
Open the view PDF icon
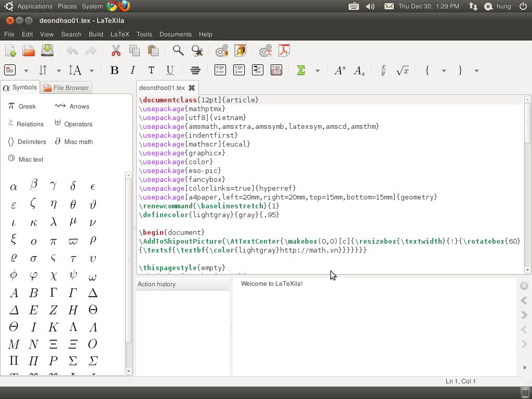tap(284, 51)
